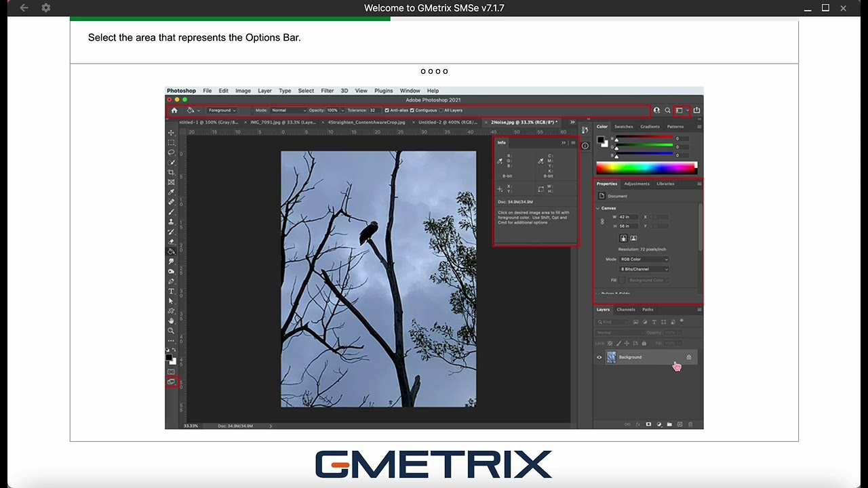
Task: Click the Background layer thumbnail
Action: [611, 357]
